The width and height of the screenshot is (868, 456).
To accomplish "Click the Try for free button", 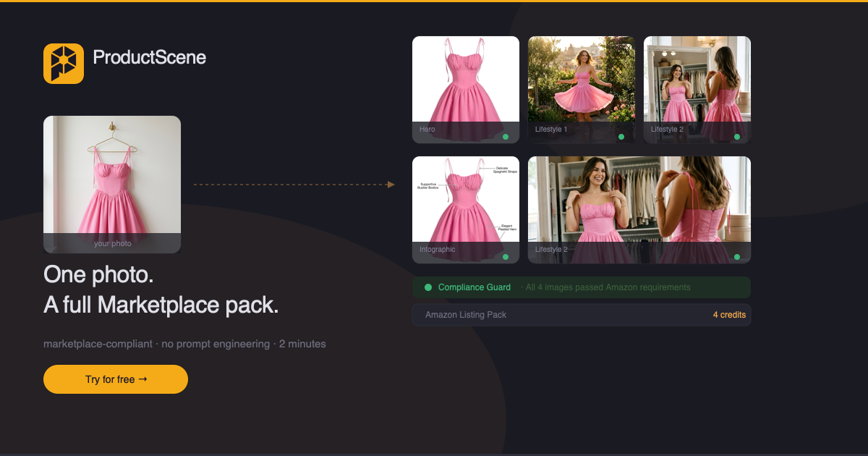I will (116, 379).
